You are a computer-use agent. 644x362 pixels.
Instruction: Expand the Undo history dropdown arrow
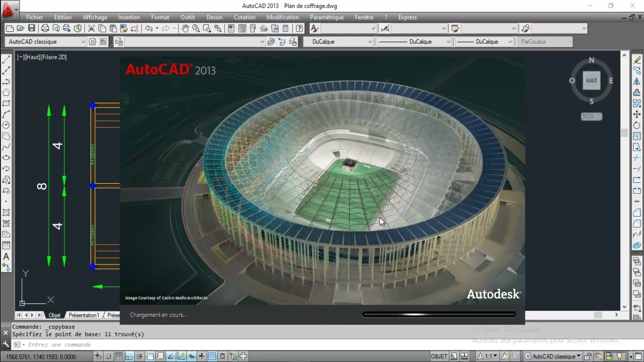pyautogui.click(x=157, y=29)
